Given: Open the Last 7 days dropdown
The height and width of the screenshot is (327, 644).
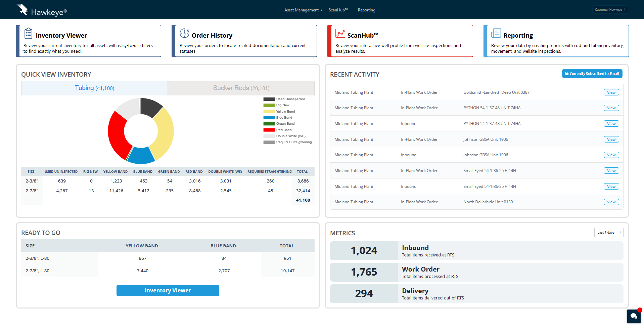Looking at the screenshot, I should point(609,233).
